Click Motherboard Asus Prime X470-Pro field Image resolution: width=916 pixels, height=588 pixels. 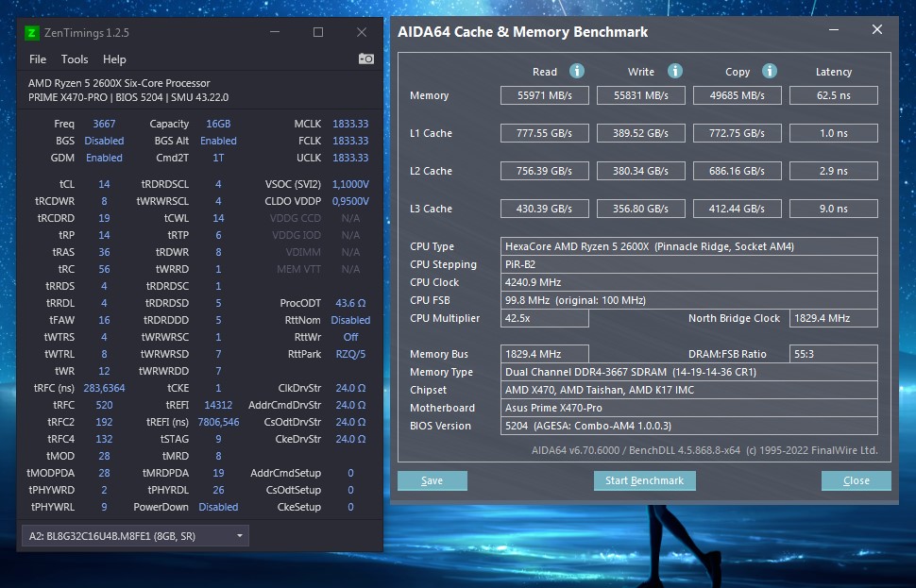tap(689, 408)
